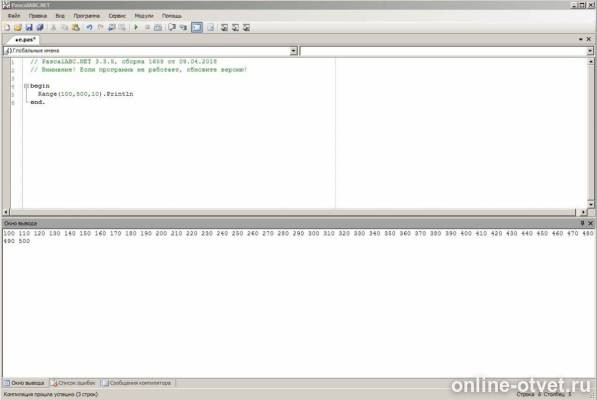Toggle the highlighted output window toolbar button
597x400 pixels.
197,27
